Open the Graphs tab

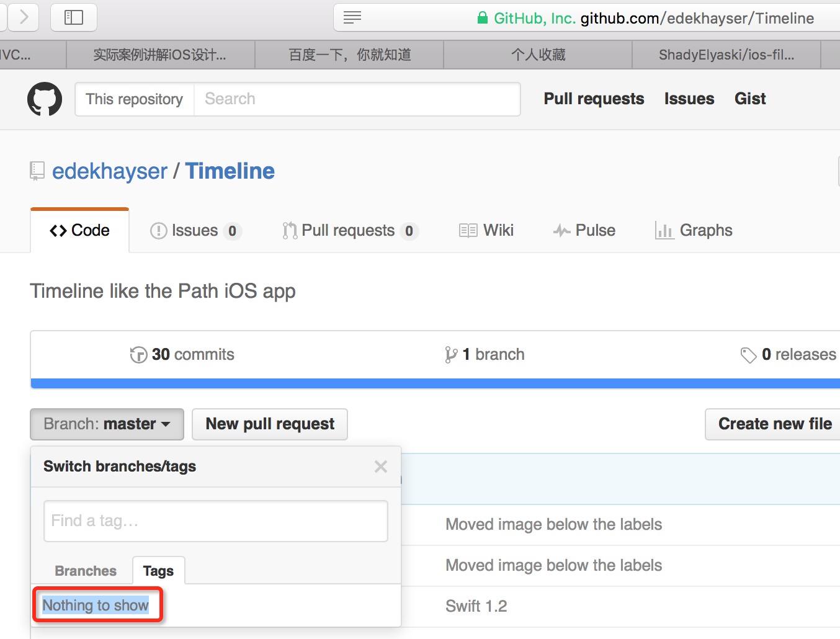[x=694, y=231]
